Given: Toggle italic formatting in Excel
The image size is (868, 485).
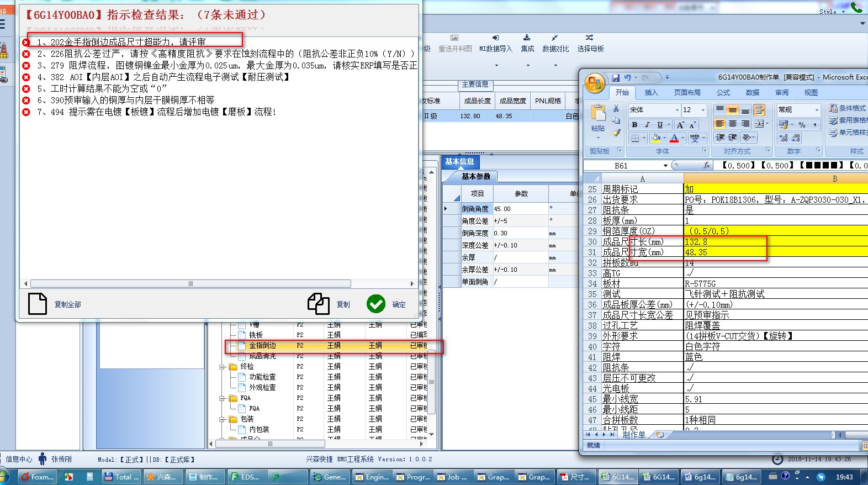Looking at the screenshot, I should pyautogui.click(x=647, y=125).
